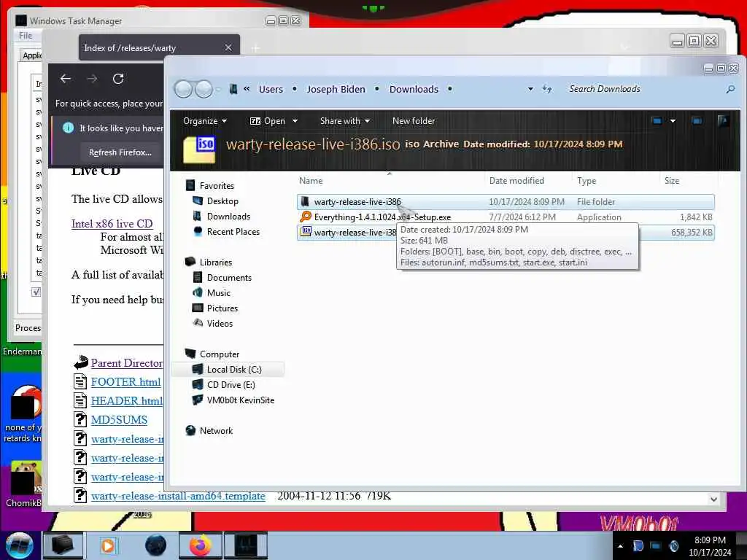Follow the Intel x86 live CD link
Image resolution: width=747 pixels, height=560 pixels.
[x=112, y=224]
